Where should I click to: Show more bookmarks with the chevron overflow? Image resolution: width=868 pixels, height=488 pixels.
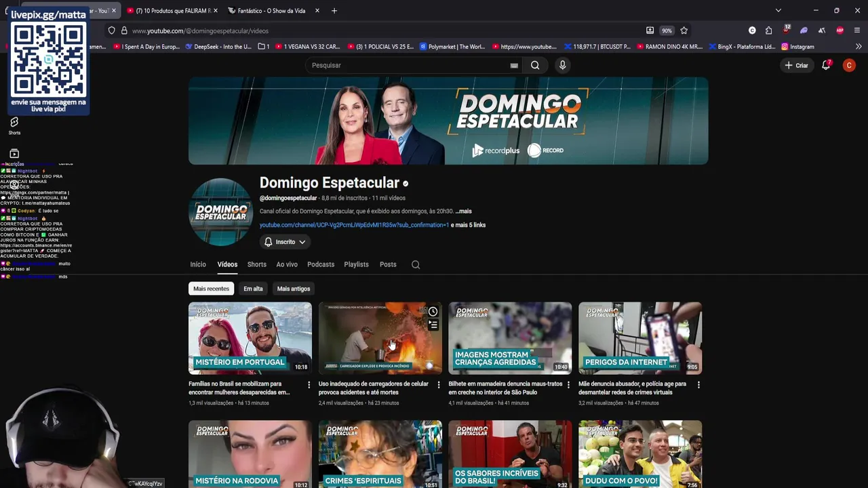click(x=859, y=47)
